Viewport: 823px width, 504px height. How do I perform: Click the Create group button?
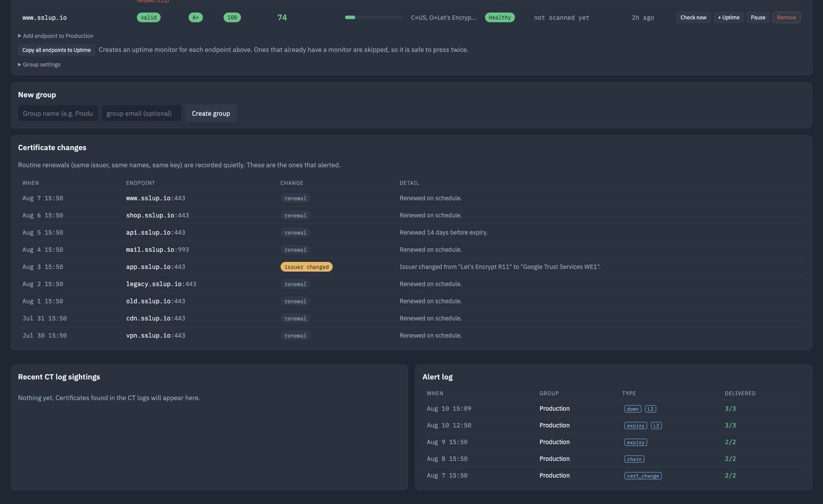[x=211, y=113]
